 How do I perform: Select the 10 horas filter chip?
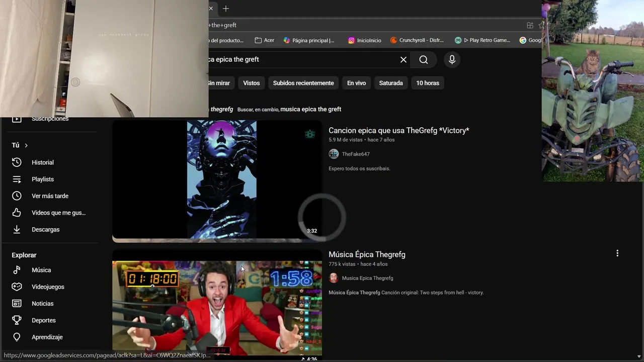point(428,83)
